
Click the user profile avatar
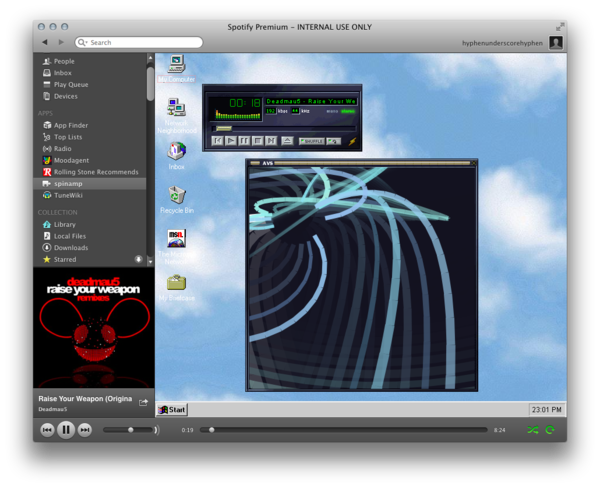pos(556,42)
